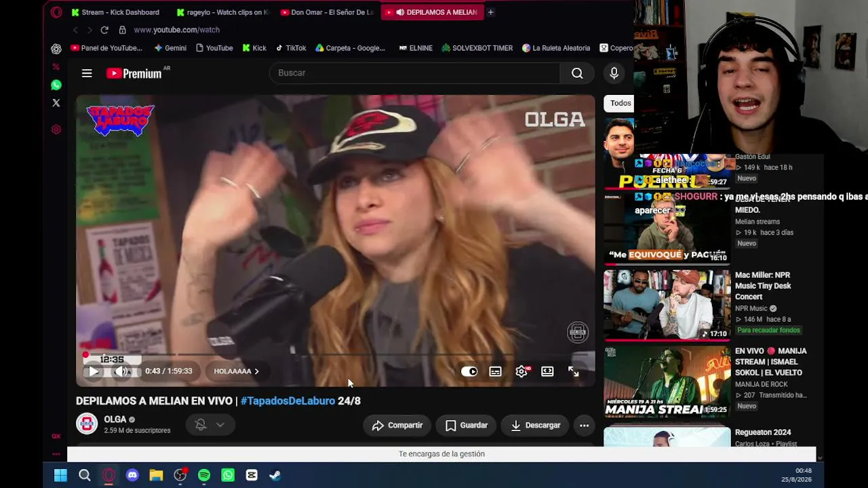Open Windows taskbar search
Image resolution: width=868 pixels, height=488 pixels.
pyautogui.click(x=85, y=475)
